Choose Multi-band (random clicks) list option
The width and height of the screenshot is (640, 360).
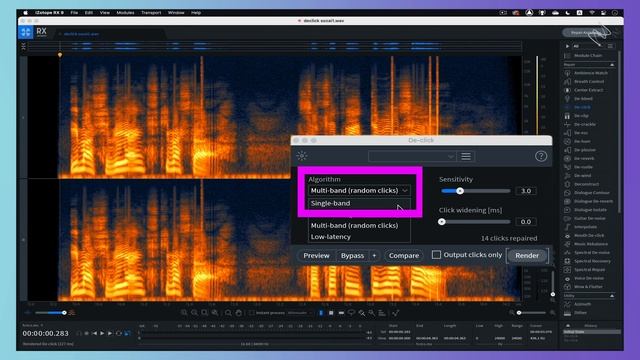coord(359,225)
